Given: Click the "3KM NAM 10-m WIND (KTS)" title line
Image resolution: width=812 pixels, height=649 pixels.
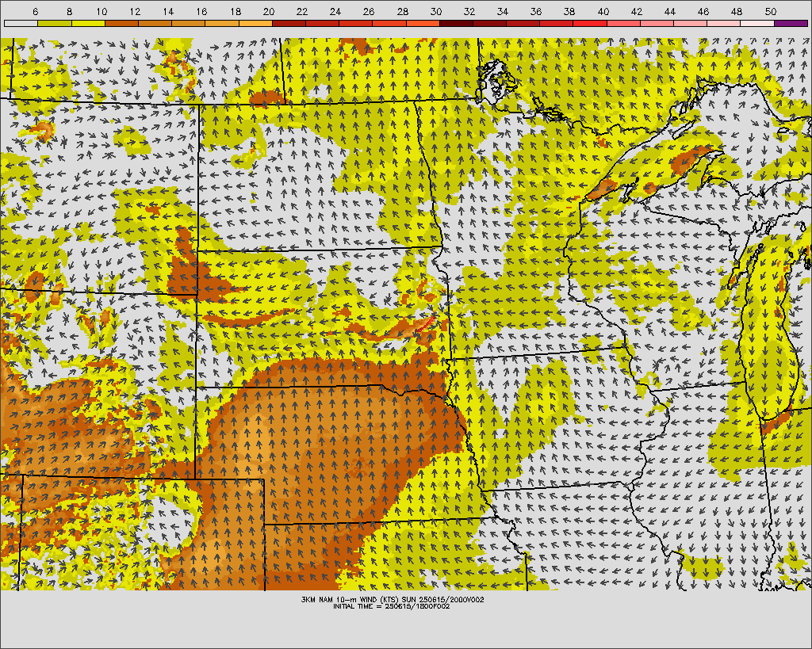Looking at the screenshot, I should 392,599.
